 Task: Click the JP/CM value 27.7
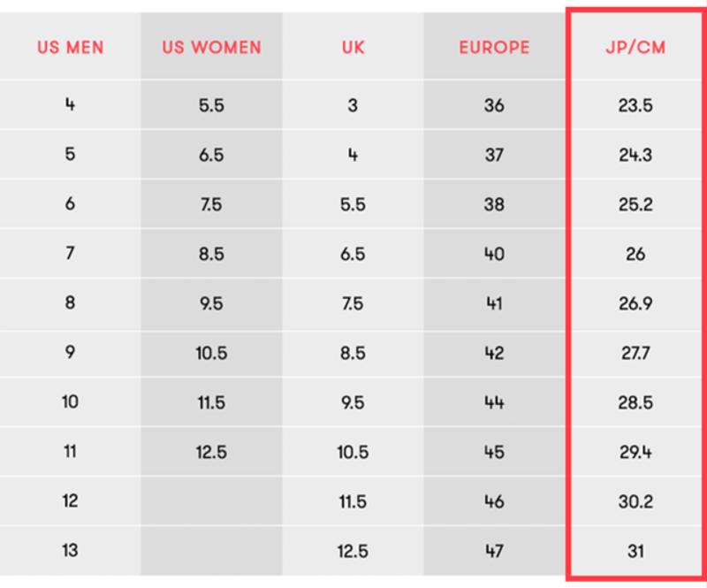pyautogui.click(x=635, y=353)
